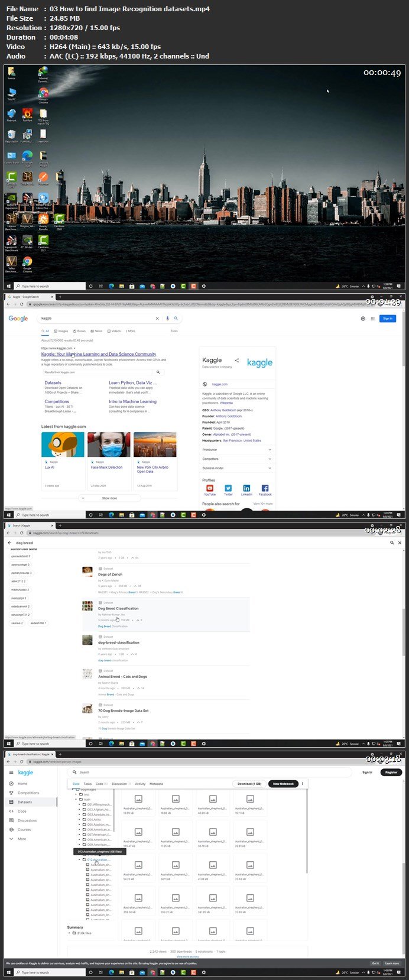Open the Kaggle hamburger menu on the dataset page
Viewport: 409px width, 980px height.
tap(11, 773)
